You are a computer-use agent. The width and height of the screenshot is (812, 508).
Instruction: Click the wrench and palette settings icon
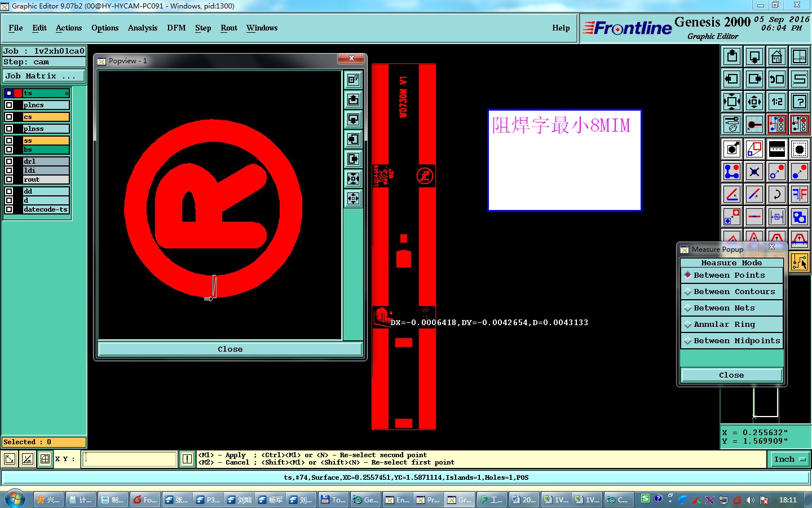pyautogui.click(x=732, y=124)
